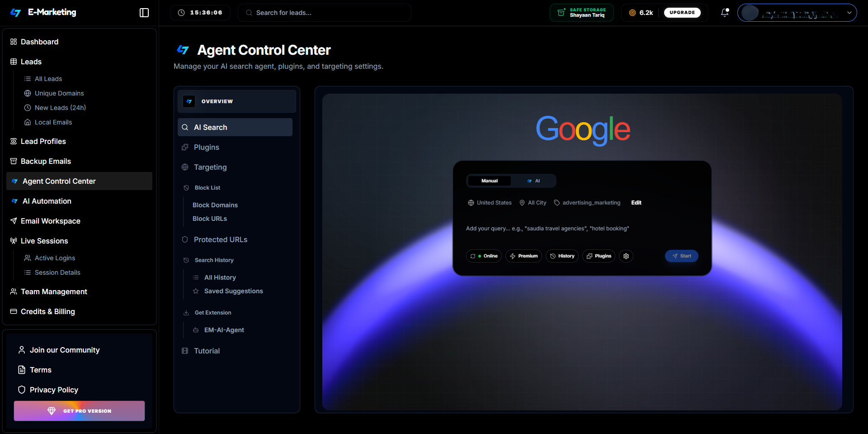Click the E-Marketing logo icon
Viewport: 868px width, 434px height.
(16, 13)
